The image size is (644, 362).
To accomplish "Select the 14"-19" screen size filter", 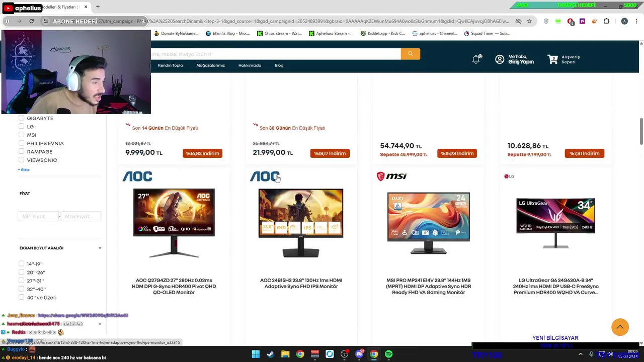I will point(21,263).
